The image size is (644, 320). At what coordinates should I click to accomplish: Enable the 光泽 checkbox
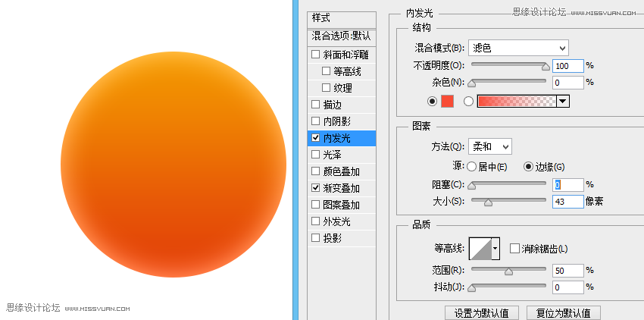pyautogui.click(x=315, y=155)
